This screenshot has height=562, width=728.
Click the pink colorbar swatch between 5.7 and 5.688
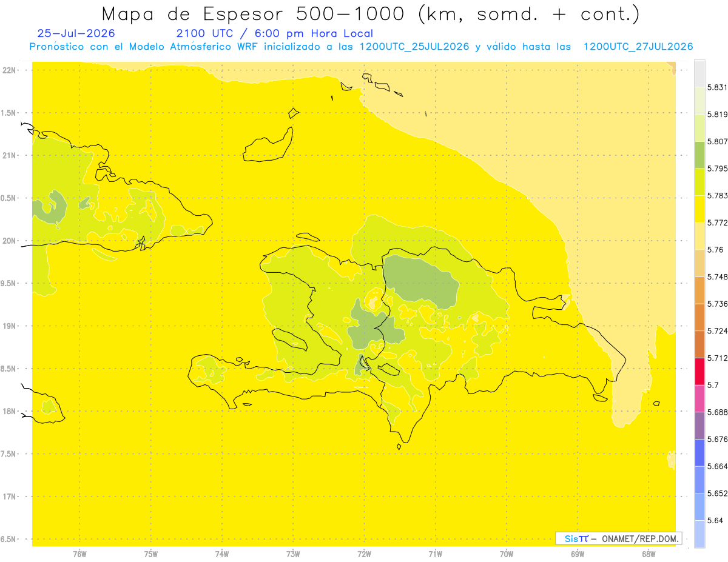(699, 398)
